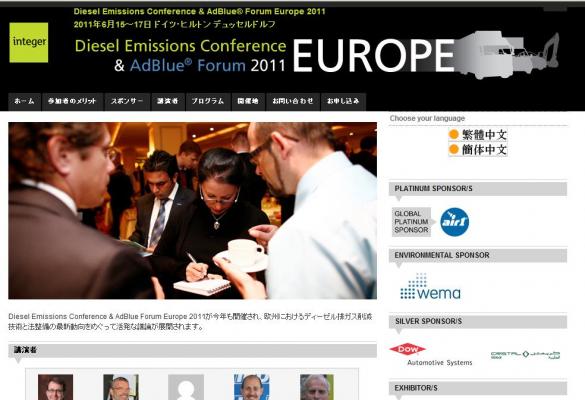Click the green integer logo
The width and height of the screenshot is (585, 400).
(29, 43)
